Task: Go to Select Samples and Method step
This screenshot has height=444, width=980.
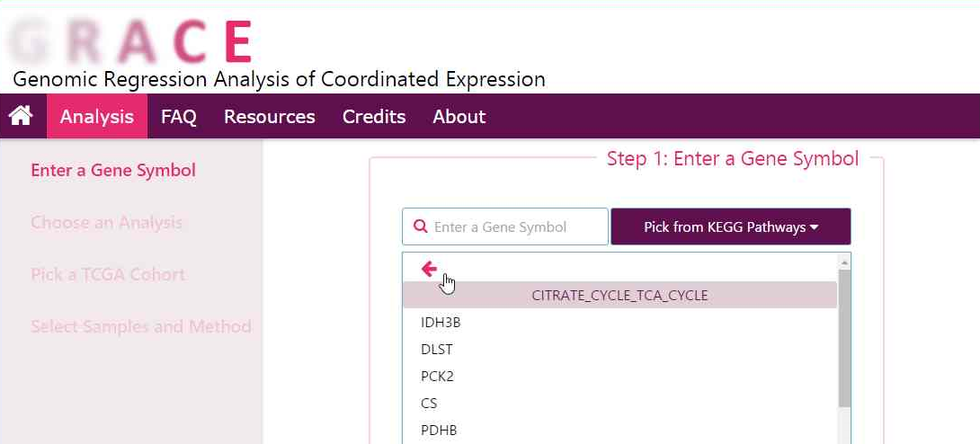Action: [141, 326]
